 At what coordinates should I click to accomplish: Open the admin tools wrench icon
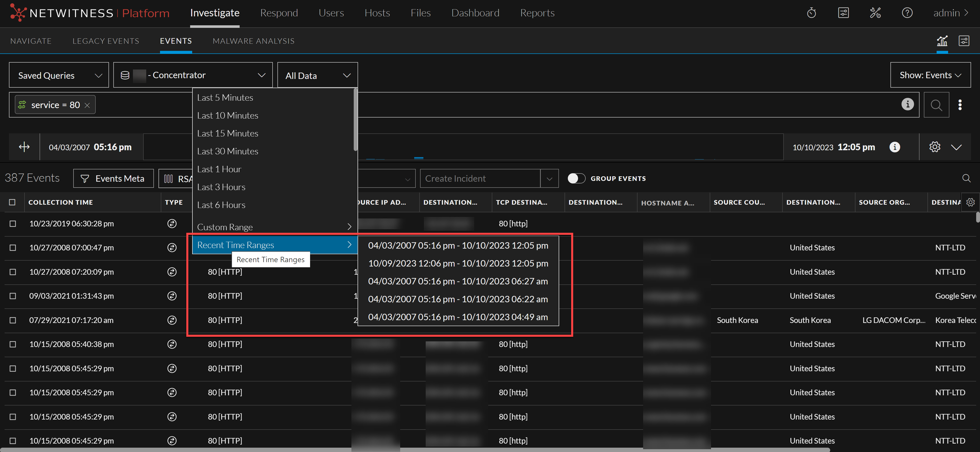(x=875, y=13)
